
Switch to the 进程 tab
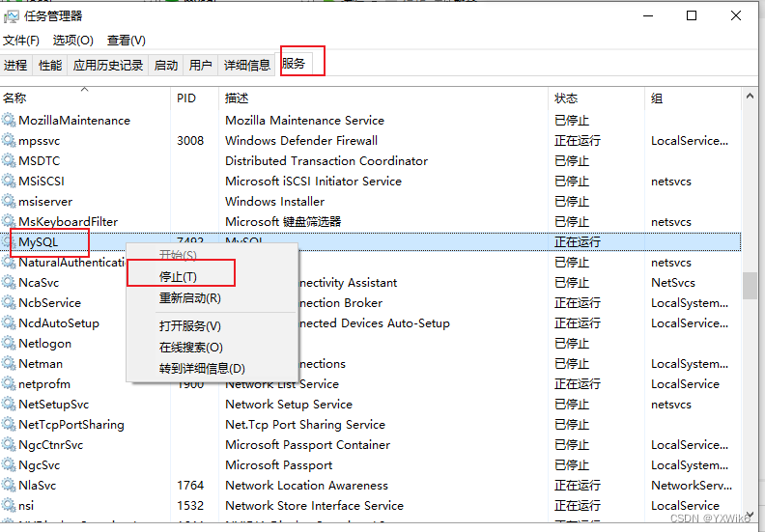pyautogui.click(x=15, y=65)
